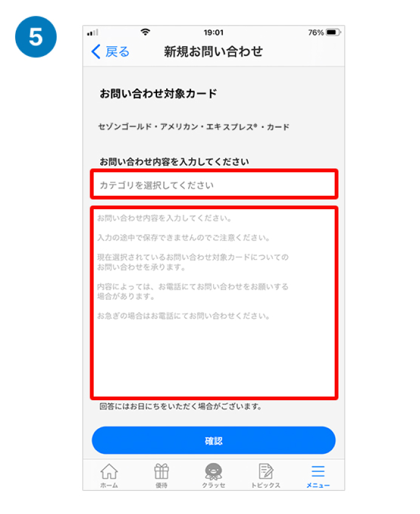Tap the blue 確認 confirm button

pos(214,440)
